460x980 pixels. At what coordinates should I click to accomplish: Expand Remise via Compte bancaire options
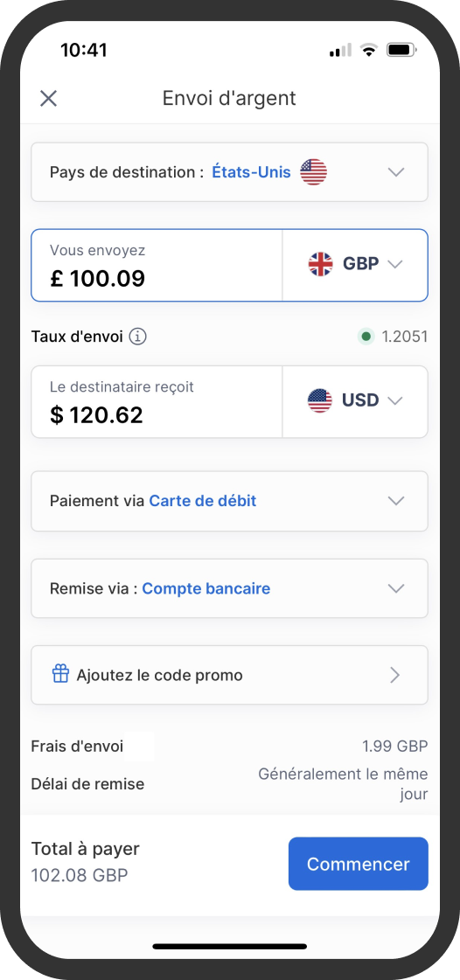pos(229,588)
